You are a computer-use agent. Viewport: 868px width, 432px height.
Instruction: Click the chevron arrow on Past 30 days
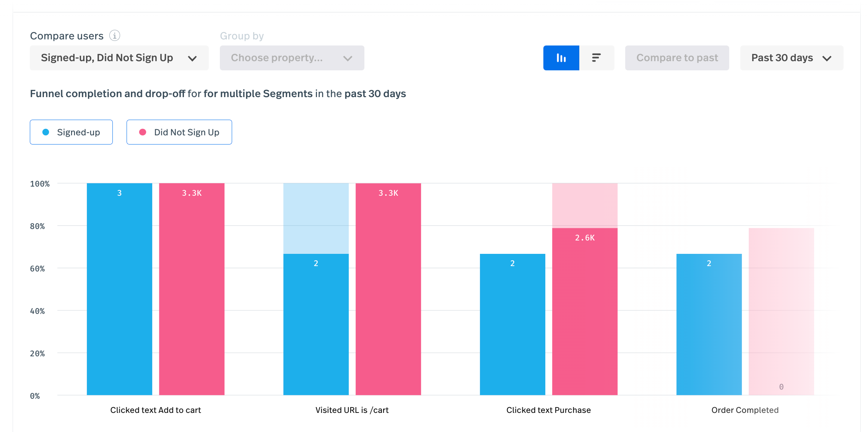827,58
